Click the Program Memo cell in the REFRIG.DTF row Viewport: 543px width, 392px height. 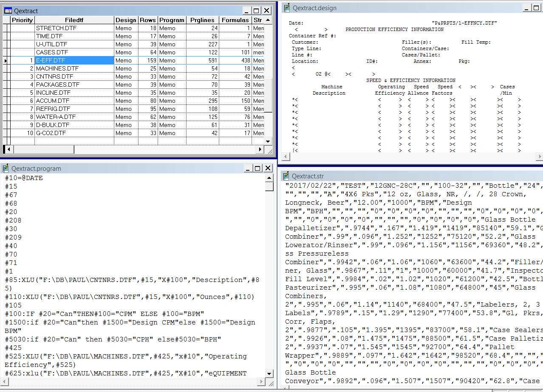click(172, 109)
